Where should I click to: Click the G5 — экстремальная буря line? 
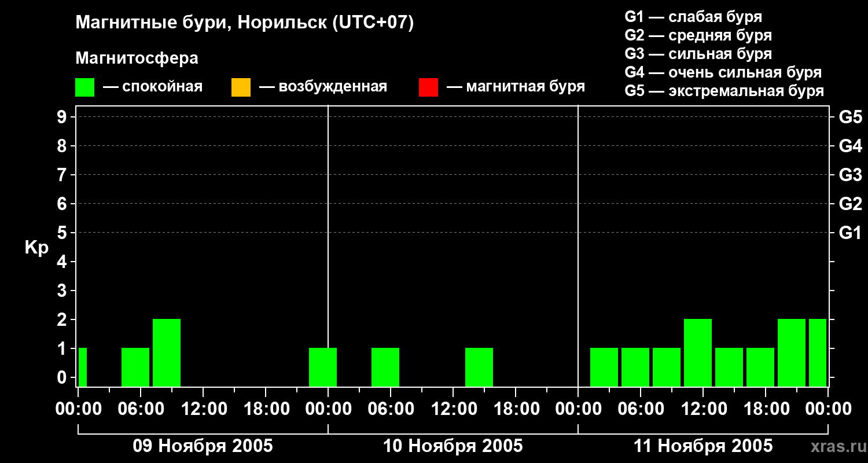click(x=724, y=91)
